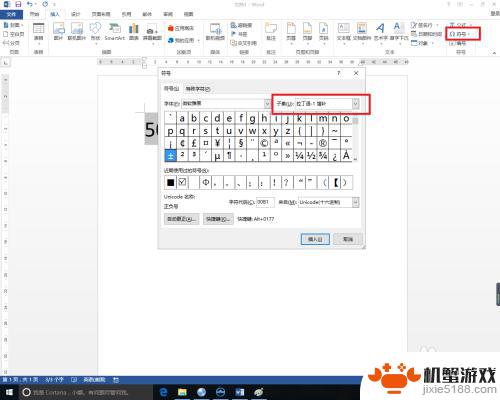Screen dimensions: 500x400
Task: Open the 页脚 (Footer) menu icon
Action: [x=307, y=32]
